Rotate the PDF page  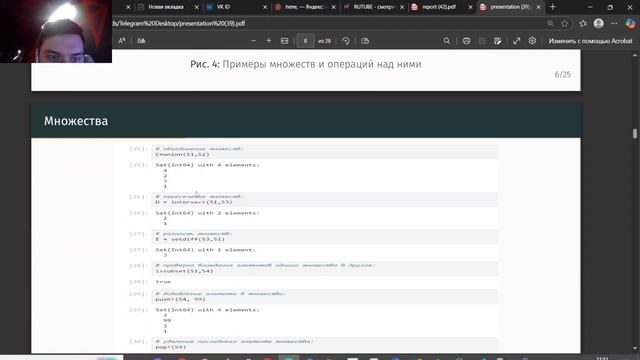tap(346, 41)
